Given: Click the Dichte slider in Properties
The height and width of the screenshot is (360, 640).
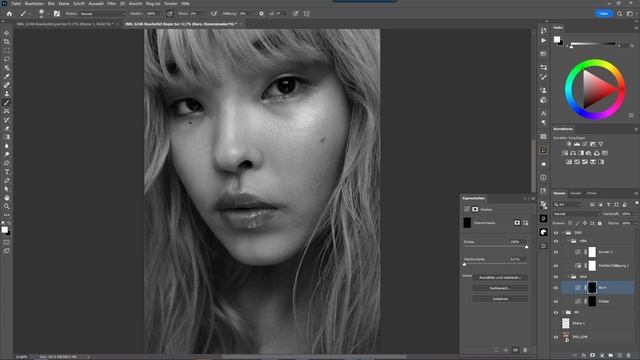Looking at the screenshot, I should tap(495, 247).
